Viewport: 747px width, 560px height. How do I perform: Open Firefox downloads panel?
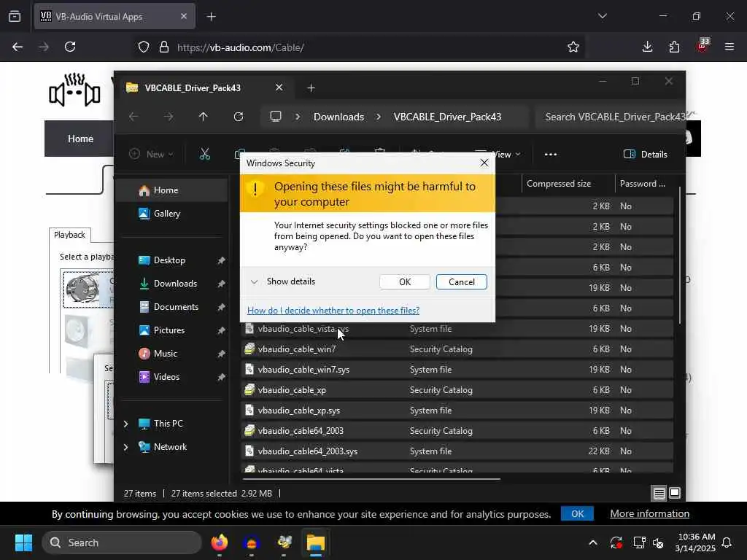point(647,47)
